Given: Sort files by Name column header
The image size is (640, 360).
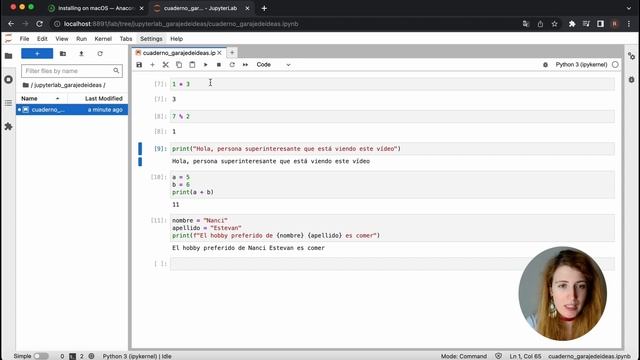Looking at the screenshot, I should (41, 98).
